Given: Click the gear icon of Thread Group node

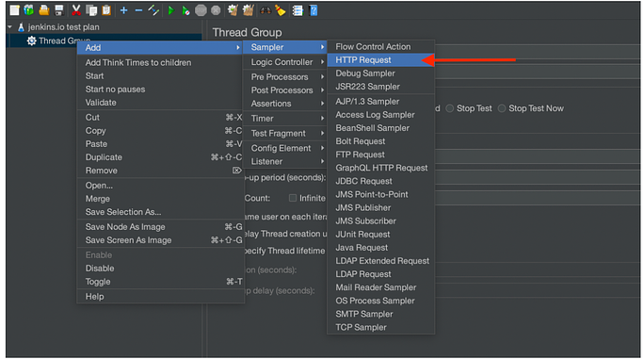Looking at the screenshot, I should click(31, 41).
